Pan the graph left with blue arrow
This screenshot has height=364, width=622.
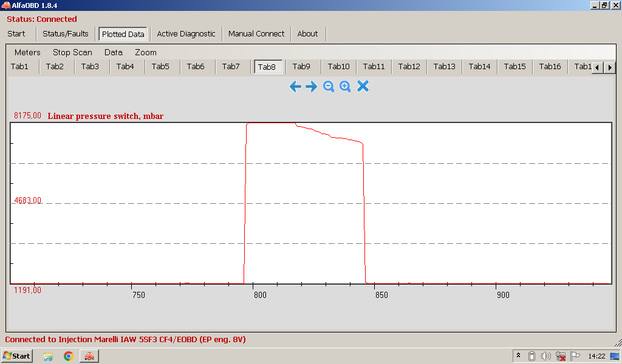point(295,87)
